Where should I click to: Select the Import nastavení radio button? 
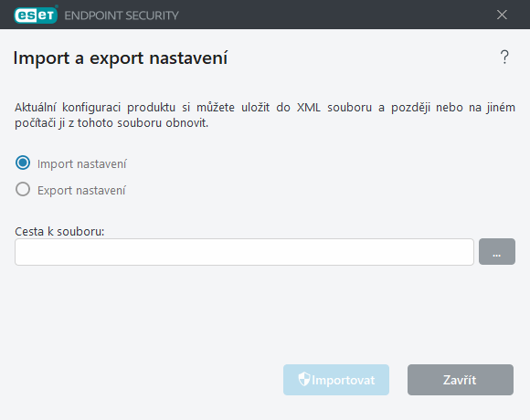[23, 163]
